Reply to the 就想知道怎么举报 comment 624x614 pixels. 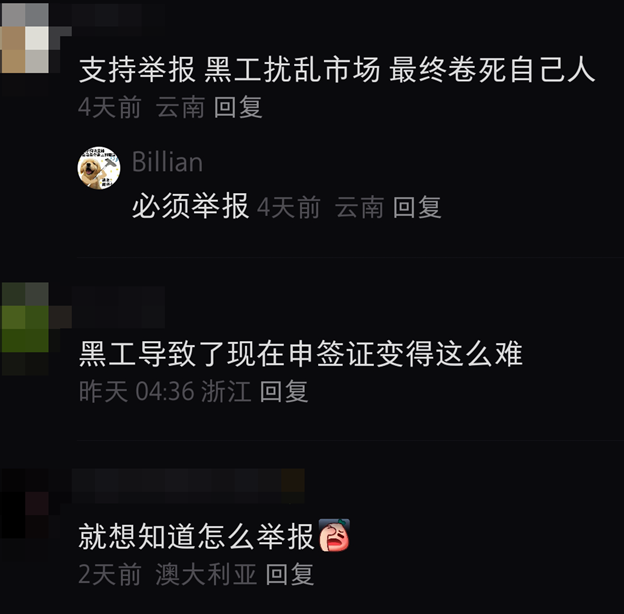coord(290,574)
